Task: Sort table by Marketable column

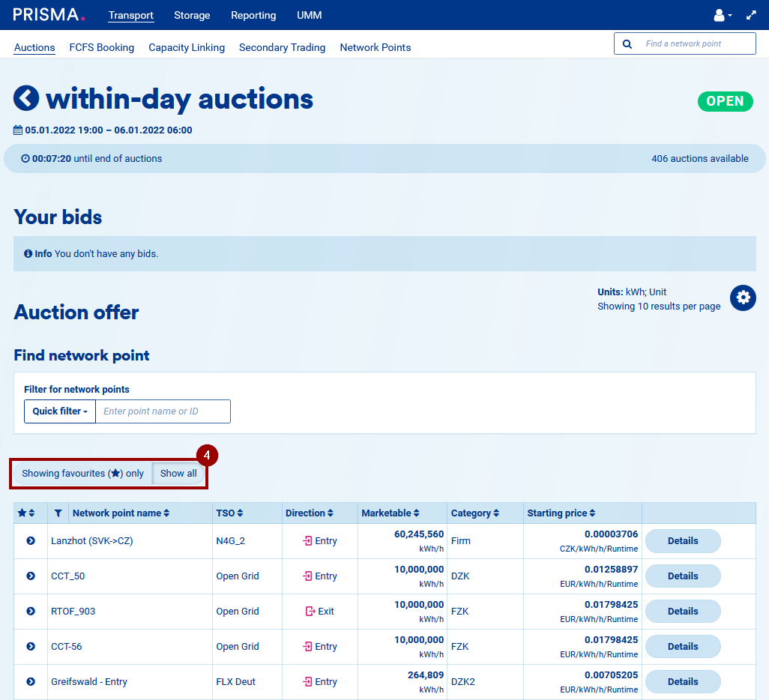Action: 390,513
